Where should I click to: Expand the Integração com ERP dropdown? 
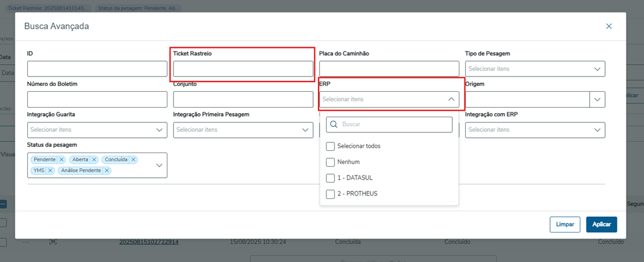pyautogui.click(x=597, y=130)
